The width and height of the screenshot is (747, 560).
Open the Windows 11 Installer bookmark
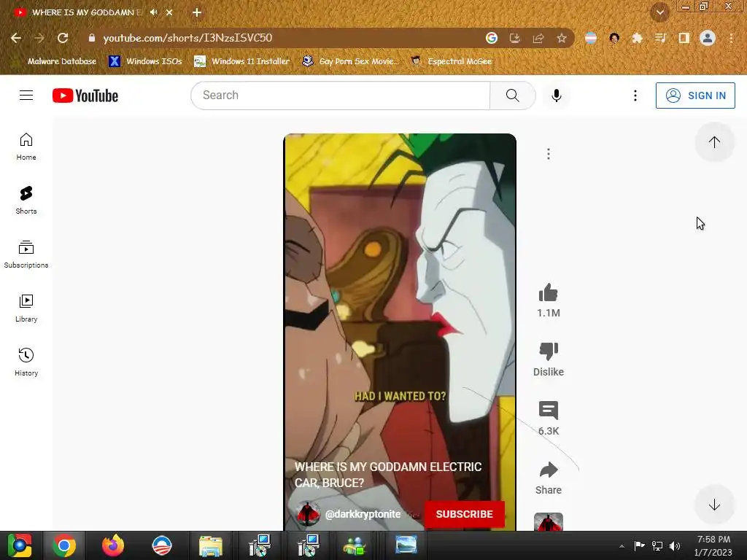(242, 61)
